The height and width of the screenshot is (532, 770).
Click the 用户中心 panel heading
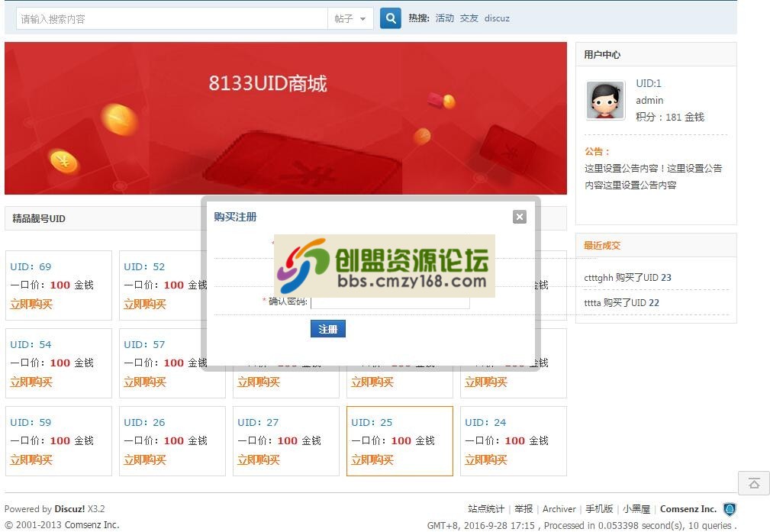[602, 54]
